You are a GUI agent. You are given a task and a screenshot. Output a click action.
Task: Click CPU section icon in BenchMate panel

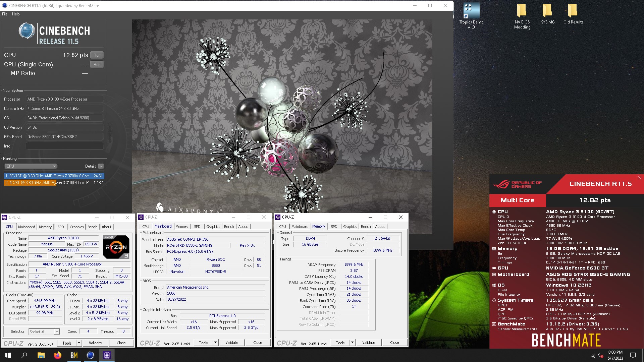pyautogui.click(x=494, y=212)
